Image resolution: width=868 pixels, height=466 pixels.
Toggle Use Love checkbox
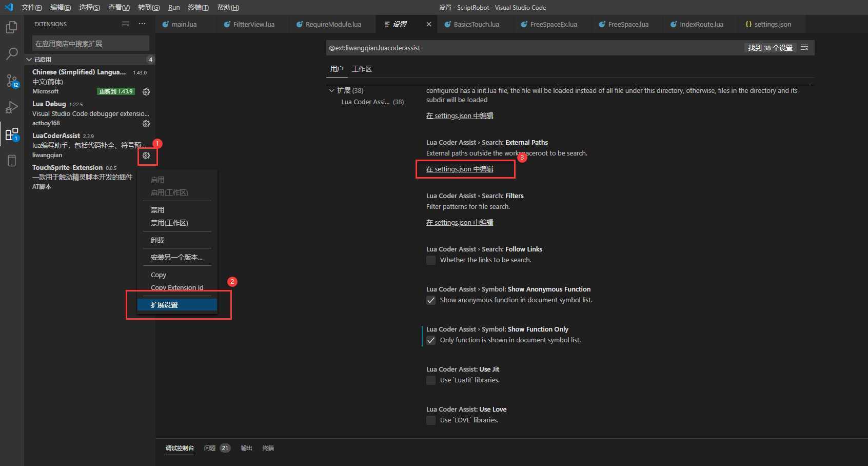click(x=431, y=420)
